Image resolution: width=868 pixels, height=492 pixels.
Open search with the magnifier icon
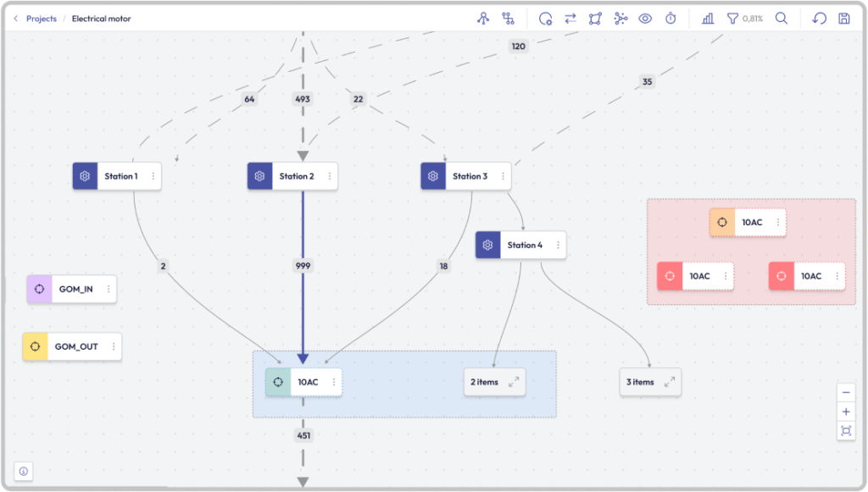pos(782,19)
